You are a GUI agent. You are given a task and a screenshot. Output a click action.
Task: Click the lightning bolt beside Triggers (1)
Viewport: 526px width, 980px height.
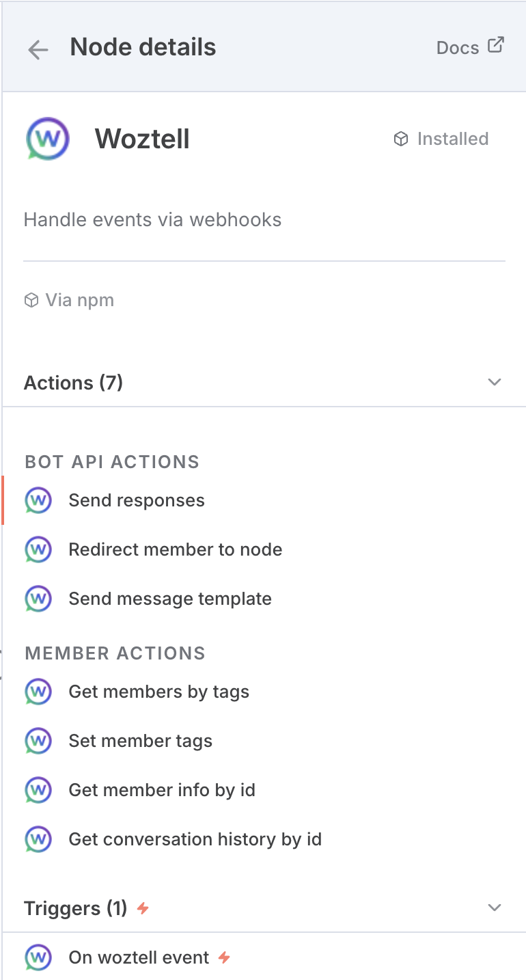[143, 908]
